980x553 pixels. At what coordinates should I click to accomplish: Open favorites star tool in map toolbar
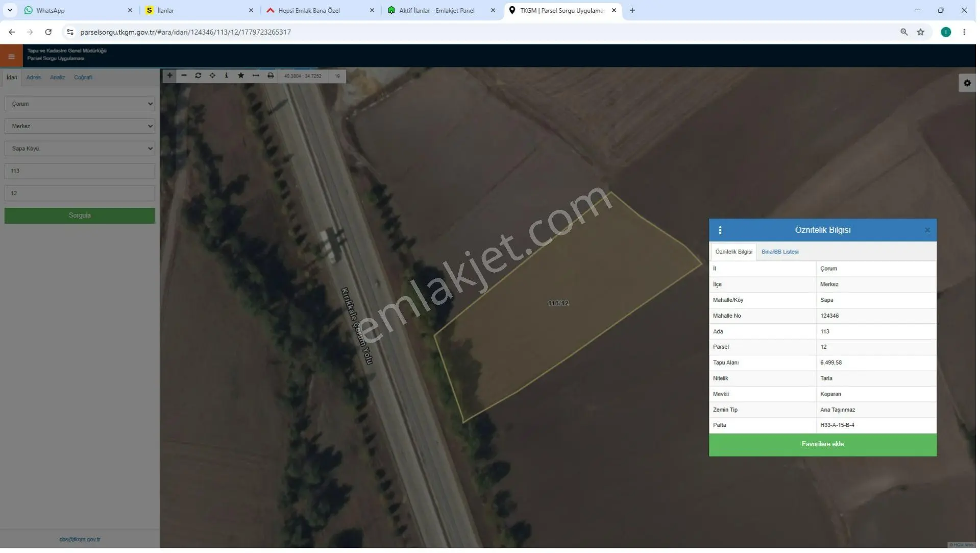pyautogui.click(x=241, y=76)
